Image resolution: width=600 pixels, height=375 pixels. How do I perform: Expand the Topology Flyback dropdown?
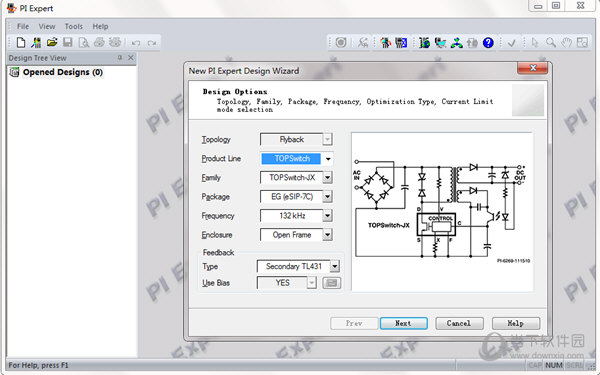[x=327, y=139]
